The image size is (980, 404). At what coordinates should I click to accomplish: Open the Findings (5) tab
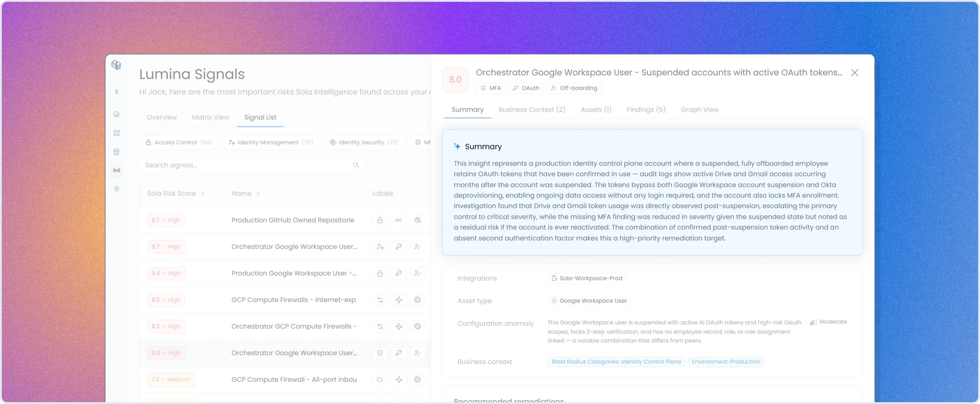click(646, 109)
